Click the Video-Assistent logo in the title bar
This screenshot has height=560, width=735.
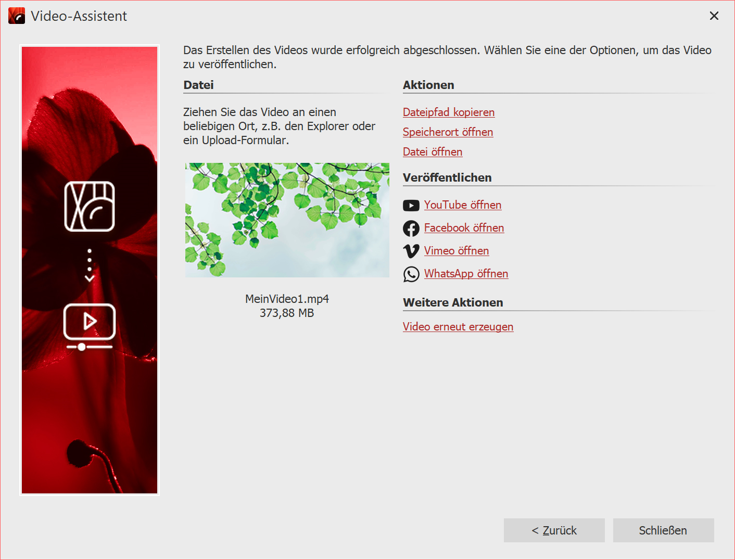coord(16,16)
